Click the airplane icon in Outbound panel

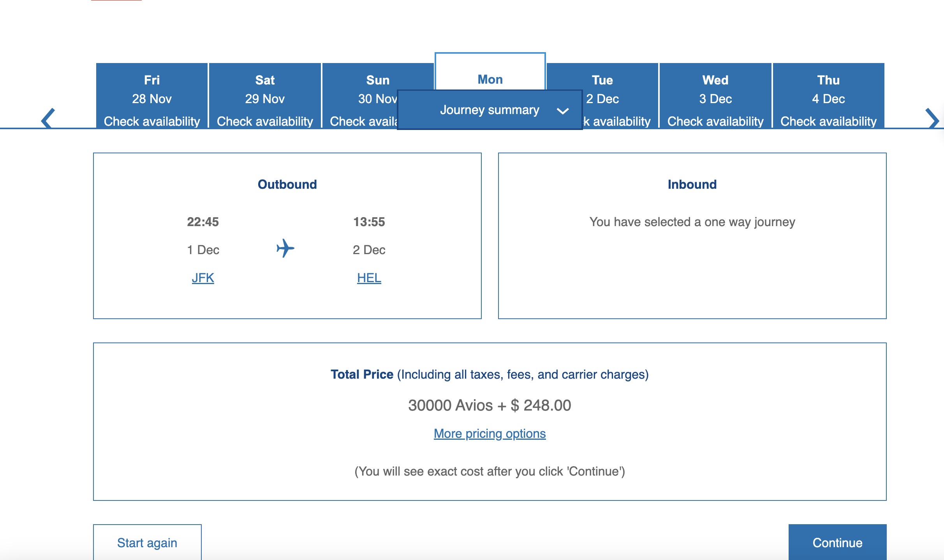tap(285, 248)
